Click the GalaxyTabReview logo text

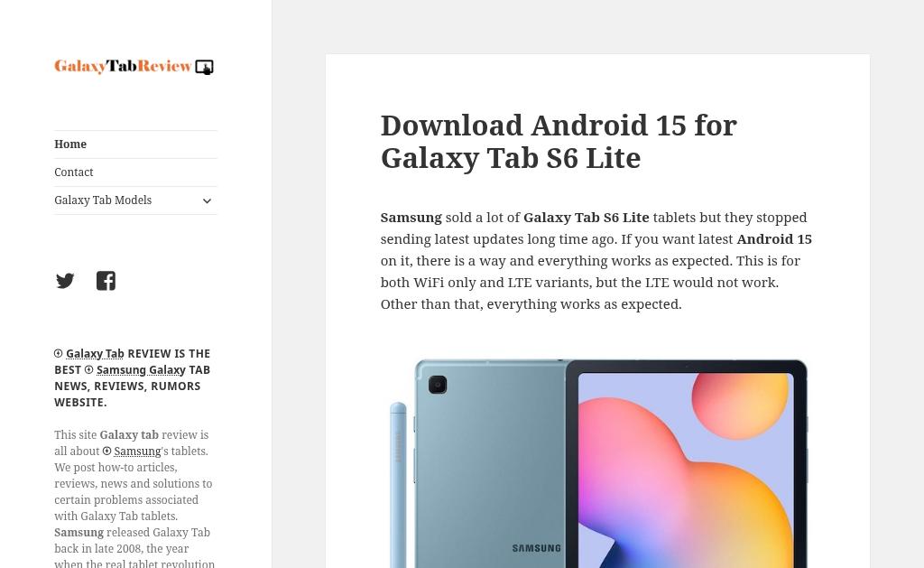point(123,66)
